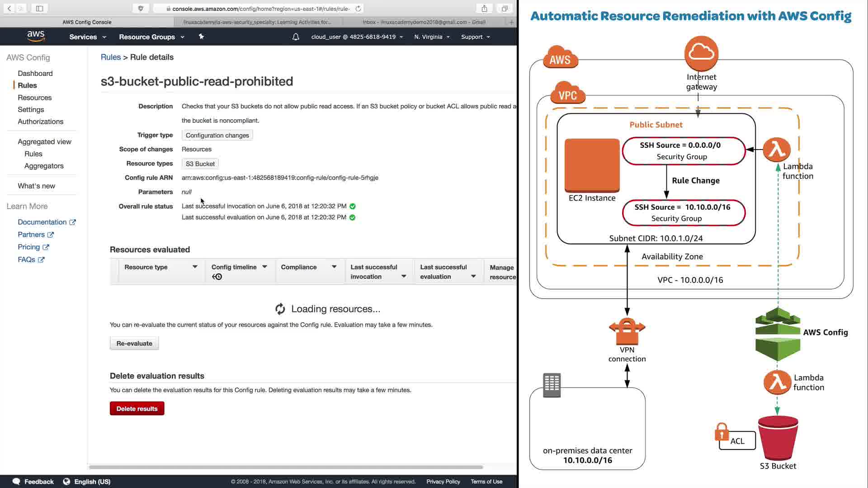Expand the N. Virginia region selector

432,37
